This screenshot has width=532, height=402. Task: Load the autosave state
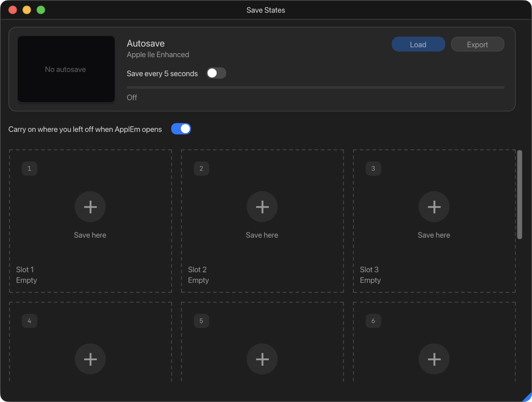tap(418, 44)
